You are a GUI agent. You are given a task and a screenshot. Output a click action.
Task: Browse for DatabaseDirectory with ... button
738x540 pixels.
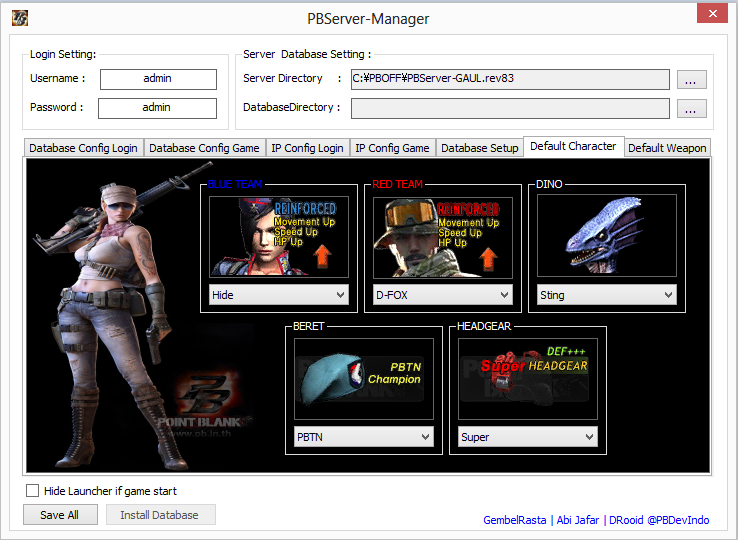(691, 108)
